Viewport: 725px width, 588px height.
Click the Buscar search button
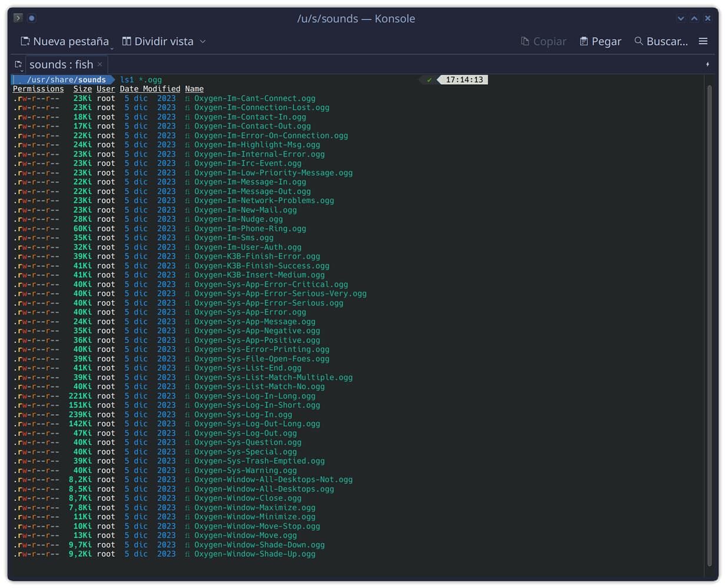point(661,41)
